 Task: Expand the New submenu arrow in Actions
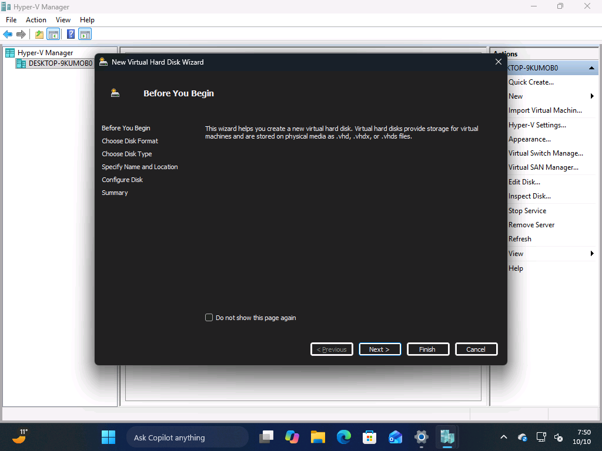[592, 96]
